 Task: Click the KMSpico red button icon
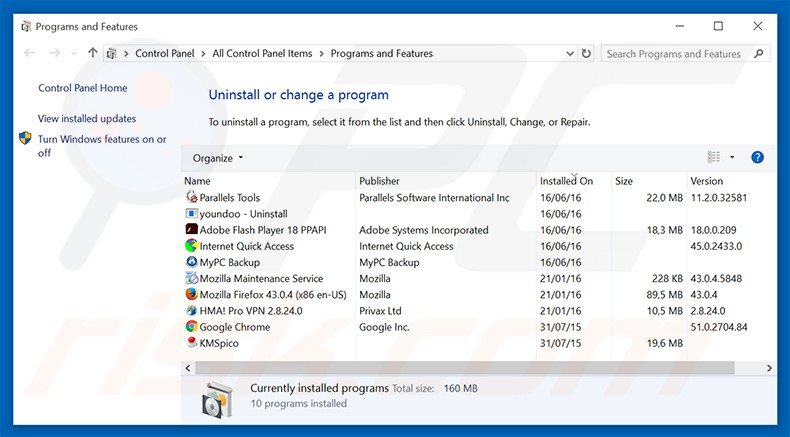click(191, 342)
